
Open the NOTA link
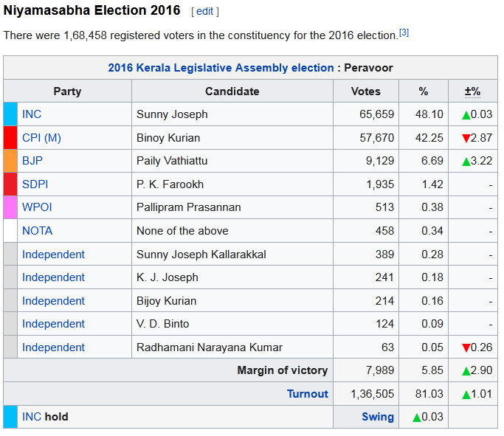(x=37, y=231)
